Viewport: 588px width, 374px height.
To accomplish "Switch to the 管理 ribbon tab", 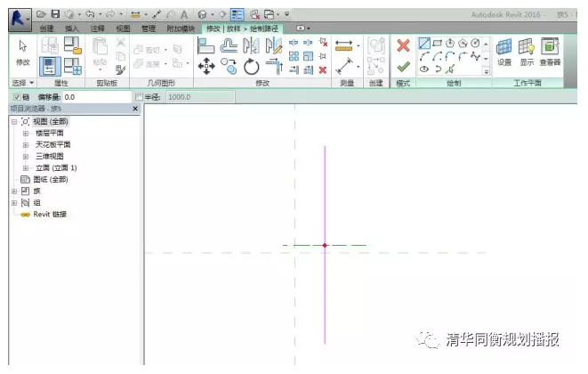I will pyautogui.click(x=148, y=28).
